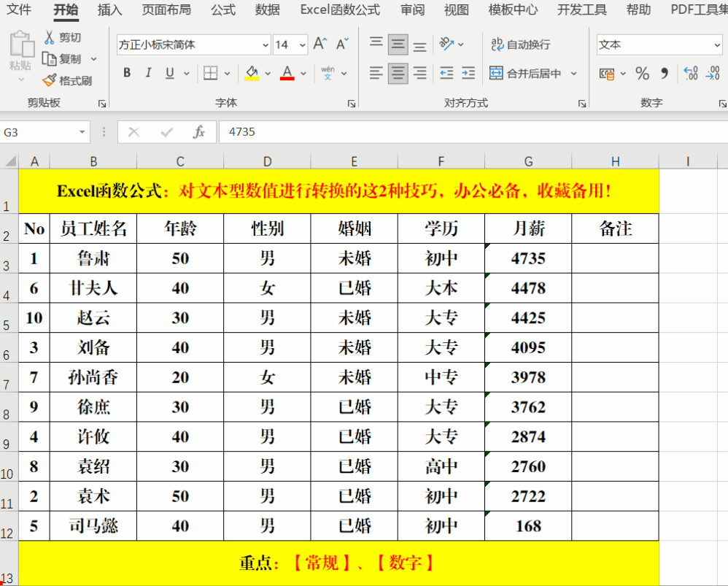
Task: Click the decrease decimal icon
Action: coord(713,73)
